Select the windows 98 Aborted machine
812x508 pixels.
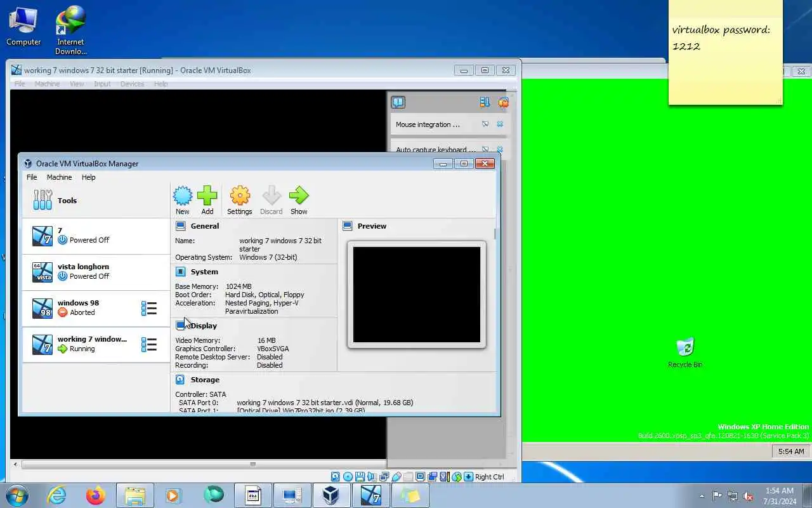coord(96,308)
